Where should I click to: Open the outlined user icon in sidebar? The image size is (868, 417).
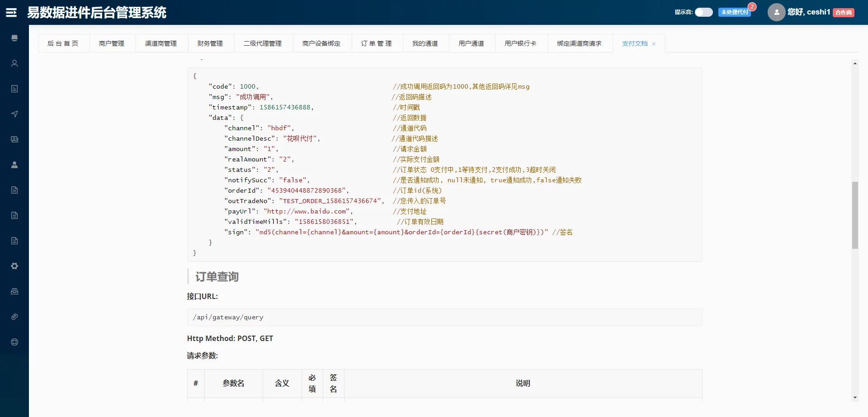pyautogui.click(x=14, y=63)
